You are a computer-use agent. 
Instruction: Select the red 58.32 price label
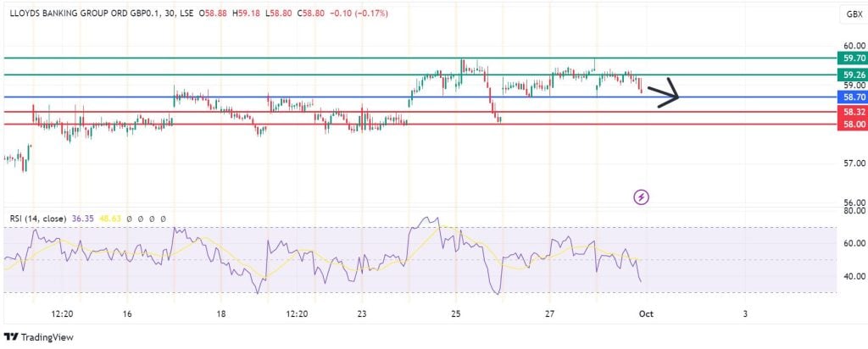[x=851, y=113]
